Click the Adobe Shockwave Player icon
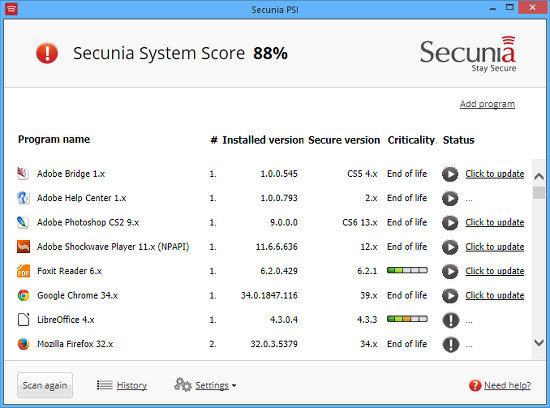 23,247
